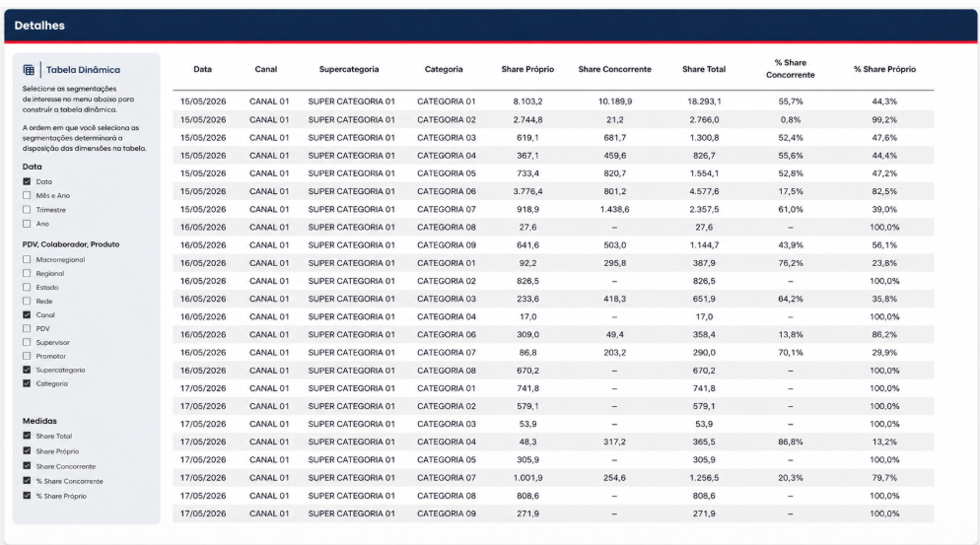Check the Trimestre option

point(27,210)
